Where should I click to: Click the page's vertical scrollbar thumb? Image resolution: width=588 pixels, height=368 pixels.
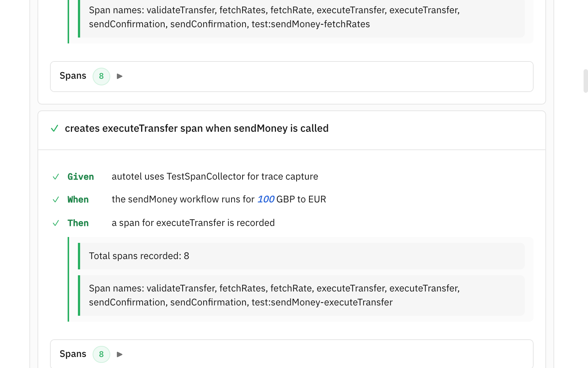click(585, 81)
